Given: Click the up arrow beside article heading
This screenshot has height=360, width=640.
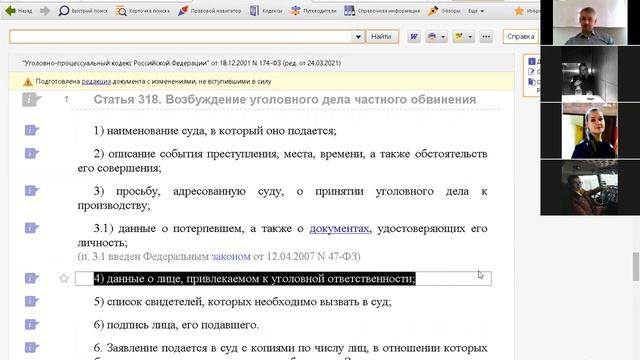Looking at the screenshot, I should pyautogui.click(x=67, y=99).
